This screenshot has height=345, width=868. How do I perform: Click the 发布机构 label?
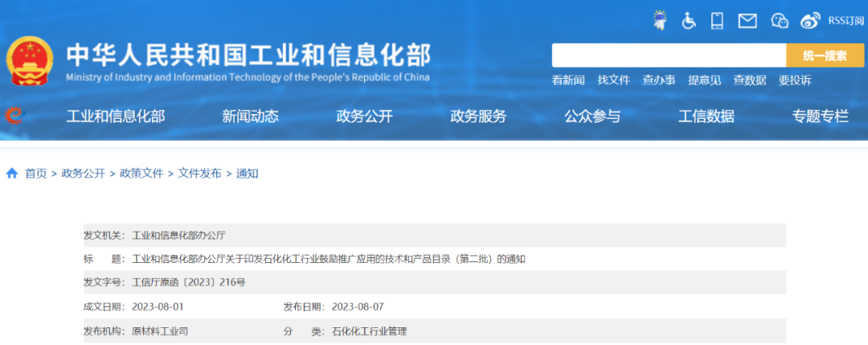tap(104, 331)
